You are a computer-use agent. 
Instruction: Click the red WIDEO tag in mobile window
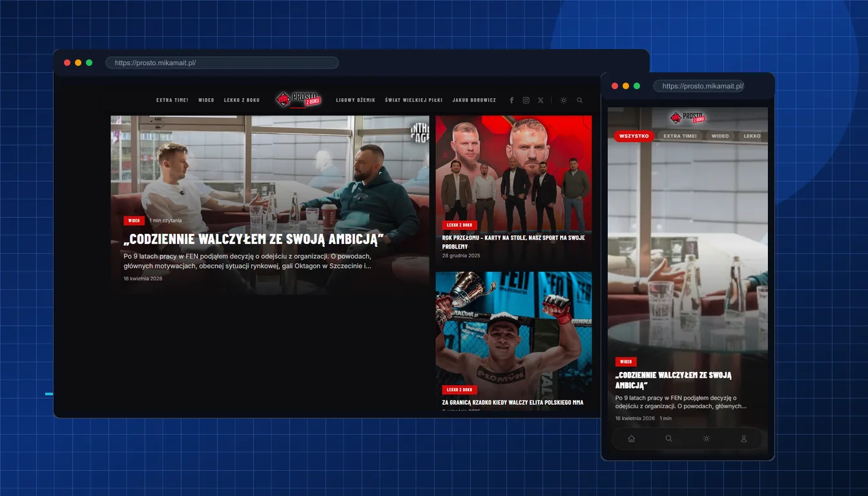[x=626, y=362]
